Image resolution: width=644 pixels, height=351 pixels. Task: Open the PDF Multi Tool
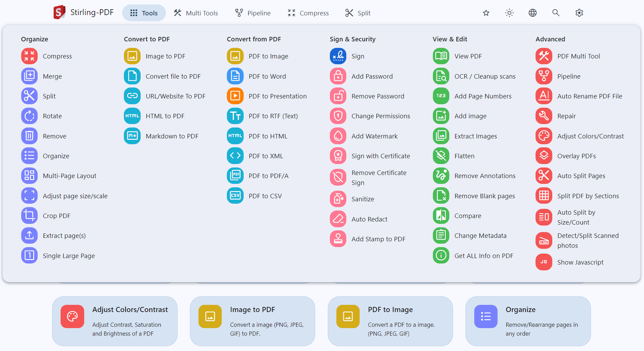pyautogui.click(x=578, y=56)
